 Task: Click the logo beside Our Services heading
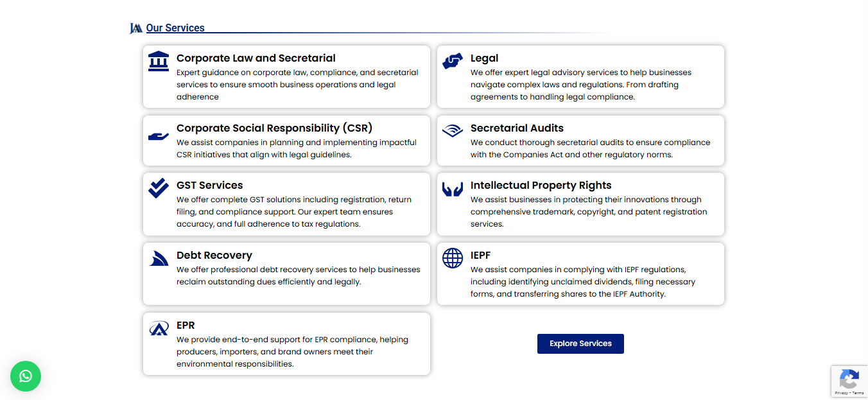tap(136, 28)
